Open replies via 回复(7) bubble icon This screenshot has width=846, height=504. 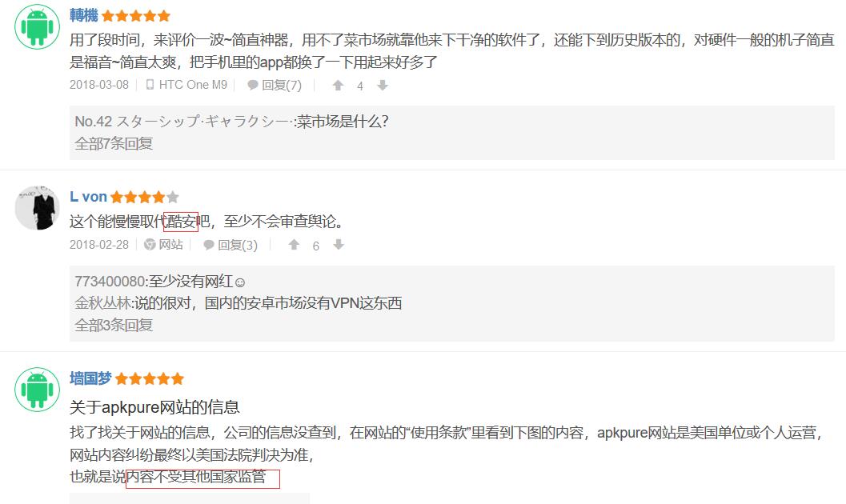[252, 85]
